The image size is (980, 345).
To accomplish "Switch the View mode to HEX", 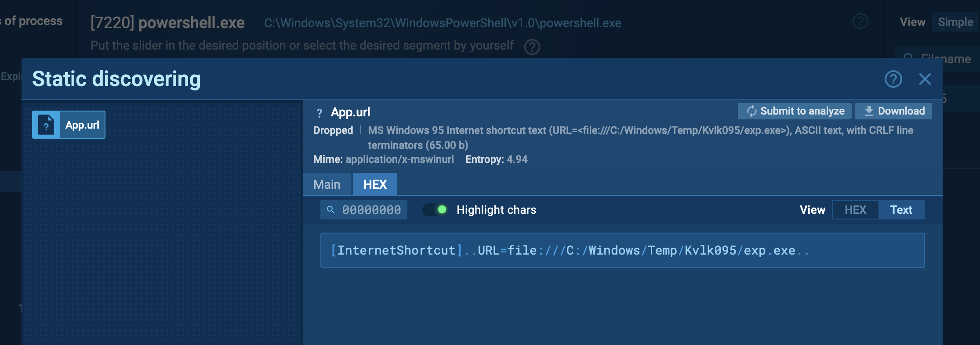I will click(x=855, y=210).
